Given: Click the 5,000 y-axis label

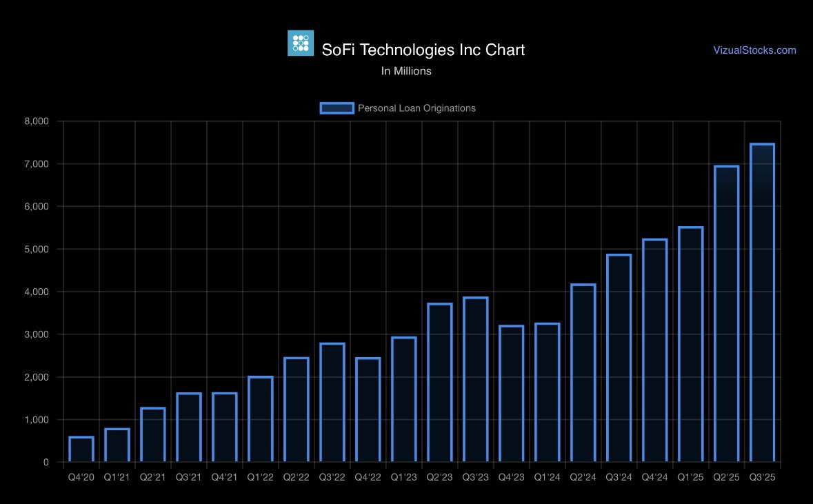Looking at the screenshot, I should 37,250.
